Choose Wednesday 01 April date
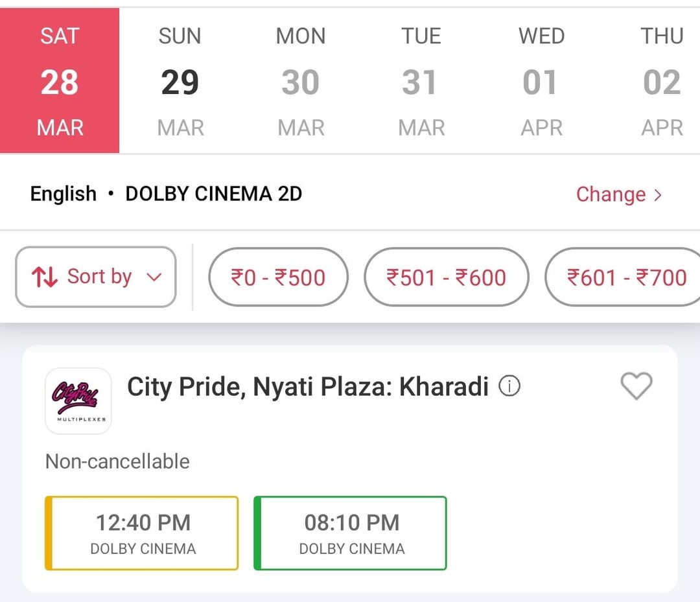 coord(541,81)
